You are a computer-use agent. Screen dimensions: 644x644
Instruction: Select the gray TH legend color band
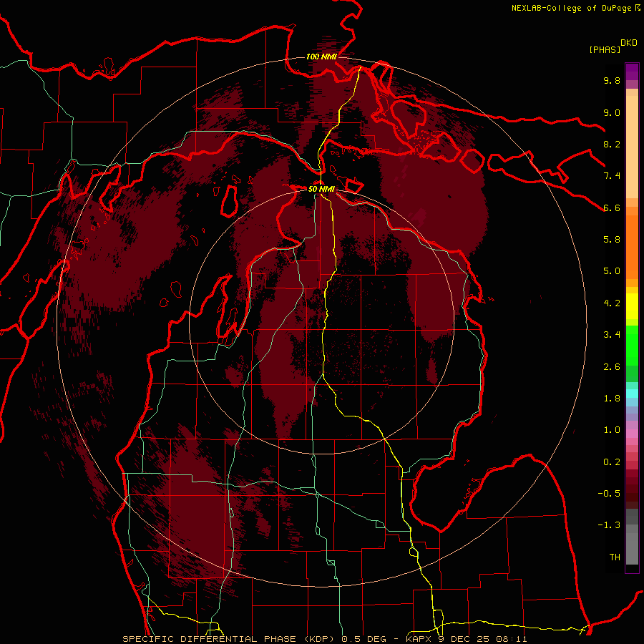[x=632, y=549]
